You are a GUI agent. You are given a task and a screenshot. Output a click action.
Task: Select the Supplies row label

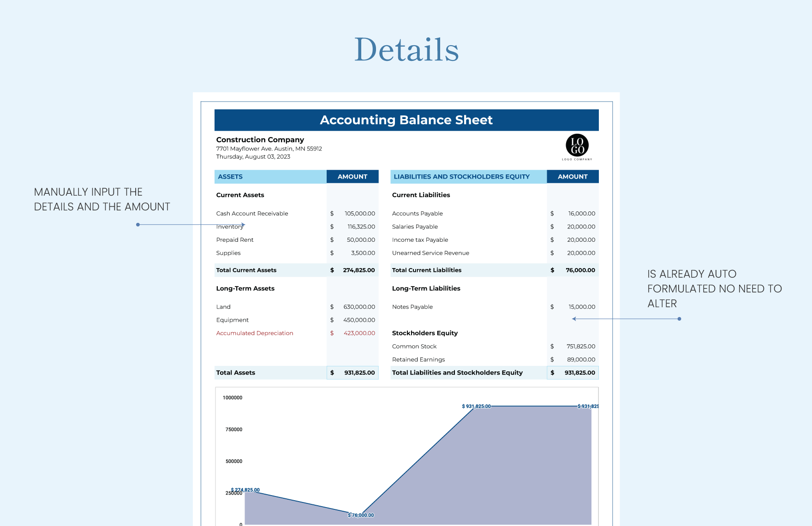click(228, 253)
